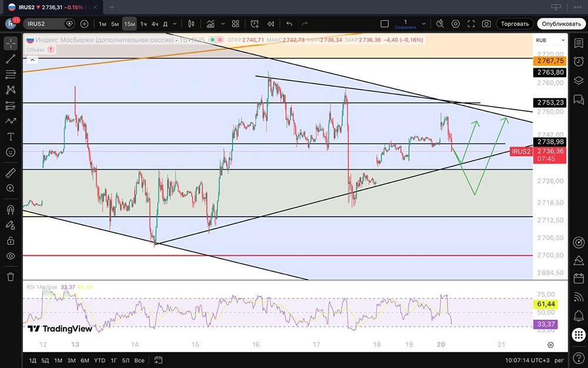
Task: Expand favorite indicators dropdown arrow
Action: 223,24
